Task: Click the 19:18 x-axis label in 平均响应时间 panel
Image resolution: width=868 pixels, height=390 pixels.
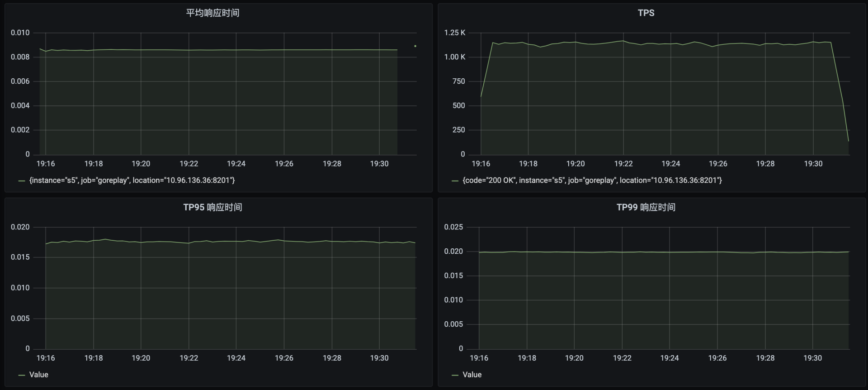Action: [x=94, y=164]
